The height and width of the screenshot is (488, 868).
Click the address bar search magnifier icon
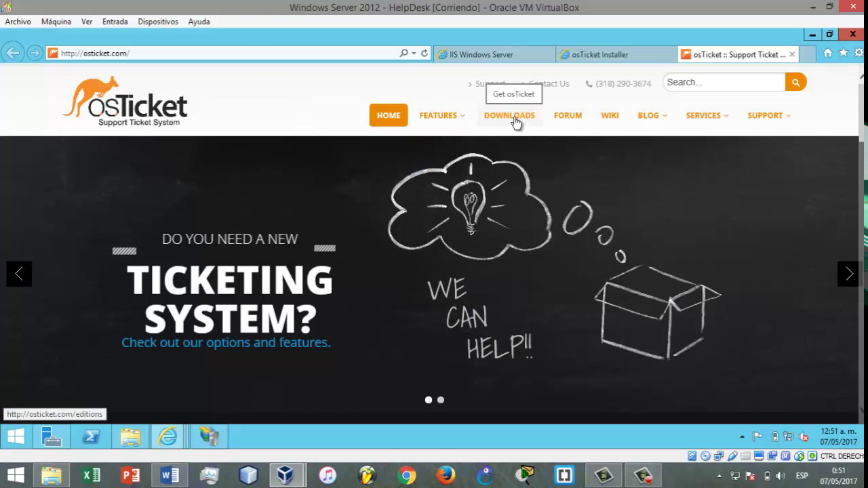click(x=404, y=53)
